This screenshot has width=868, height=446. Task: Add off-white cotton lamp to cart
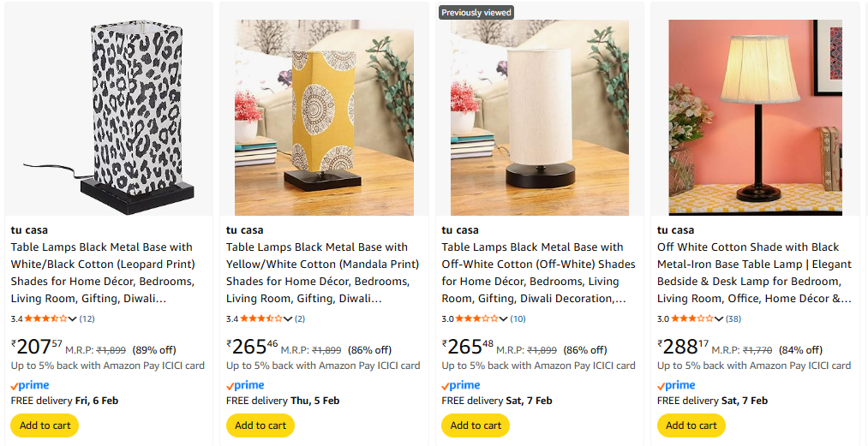coord(476,425)
